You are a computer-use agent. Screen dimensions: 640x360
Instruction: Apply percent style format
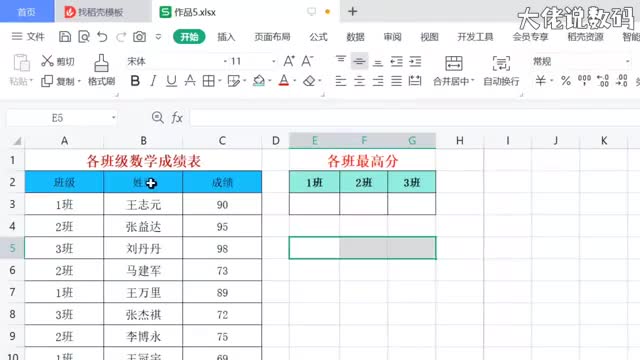click(566, 81)
